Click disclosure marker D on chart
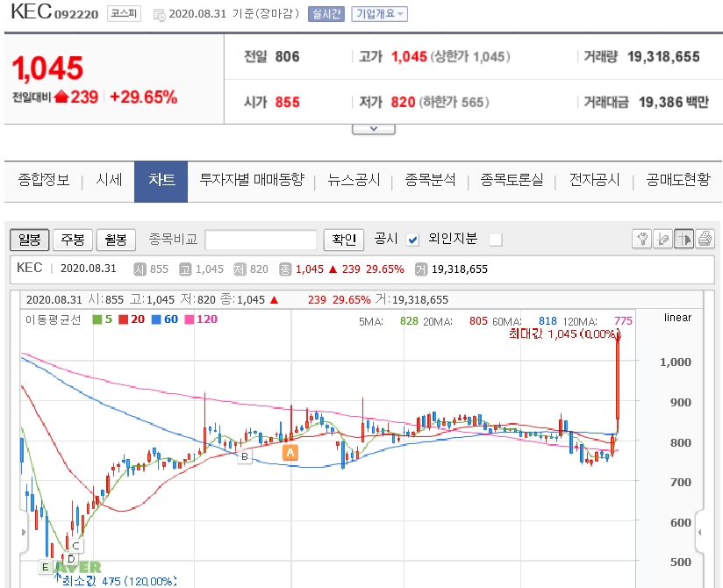This screenshot has width=723, height=588. (71, 559)
